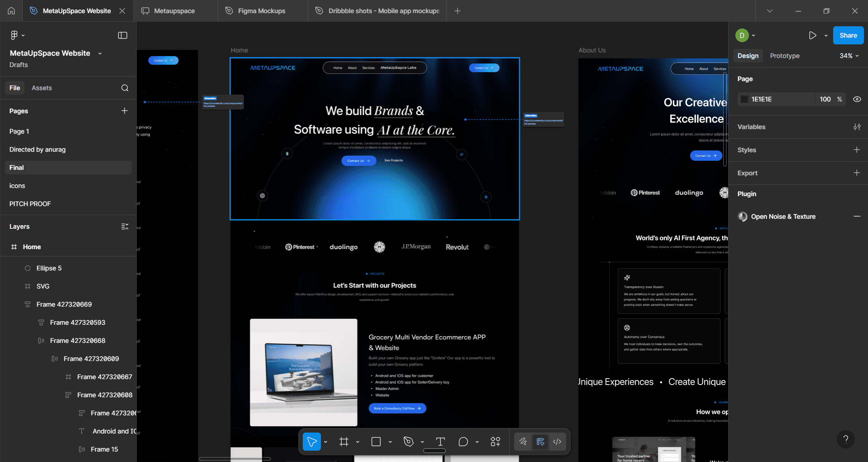The width and height of the screenshot is (868, 462).
Task: Click the Share button
Action: (x=848, y=35)
